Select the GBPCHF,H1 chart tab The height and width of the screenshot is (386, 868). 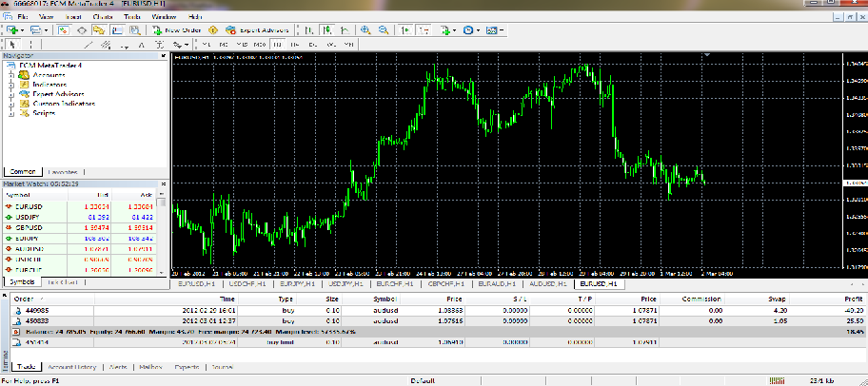[x=446, y=283]
